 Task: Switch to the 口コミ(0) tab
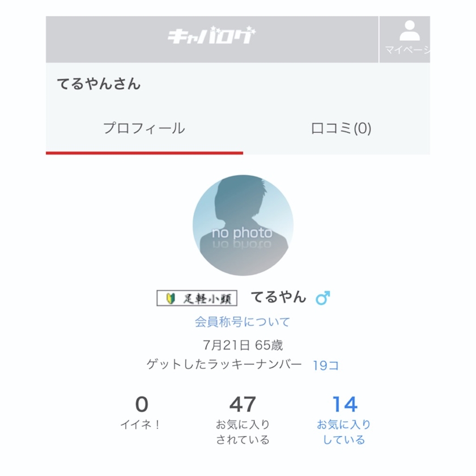tap(341, 129)
